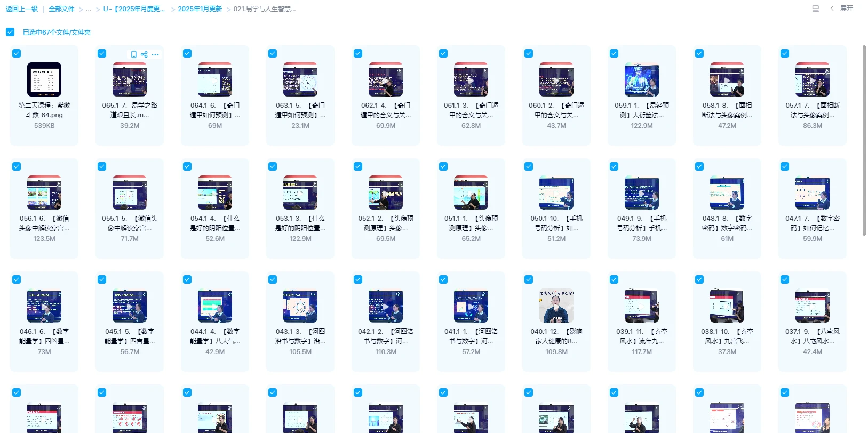Open the 044.1-4 数字能量学 八大气 thumbnail
The image size is (868, 433).
215,306
